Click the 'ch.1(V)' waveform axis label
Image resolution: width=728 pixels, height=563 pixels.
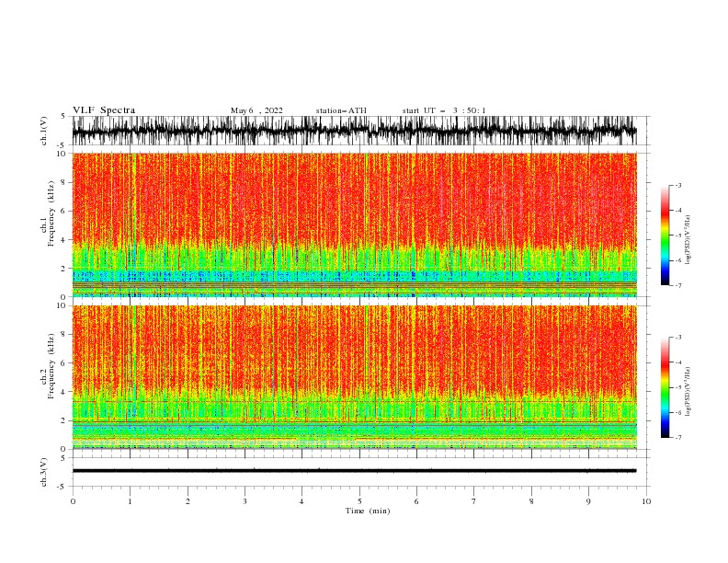[x=44, y=131]
